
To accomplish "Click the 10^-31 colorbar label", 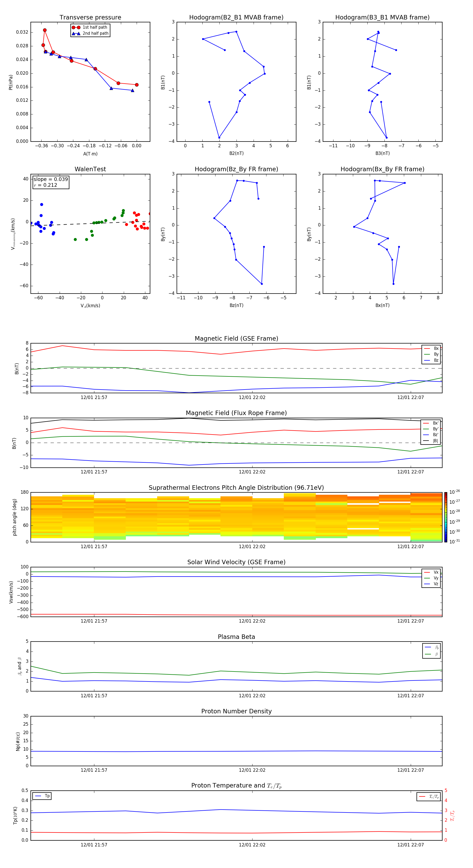I will (x=455, y=542).
